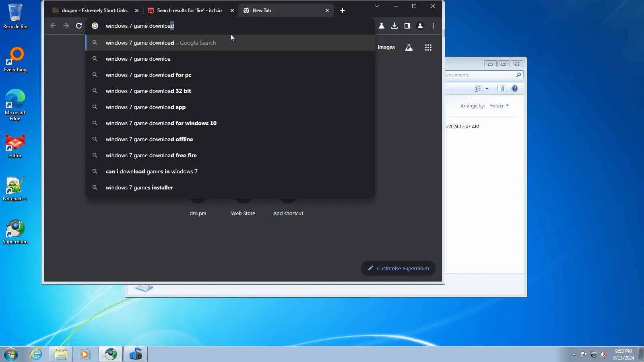
Task: Open the browser Downloads icon
Action: tap(394, 26)
